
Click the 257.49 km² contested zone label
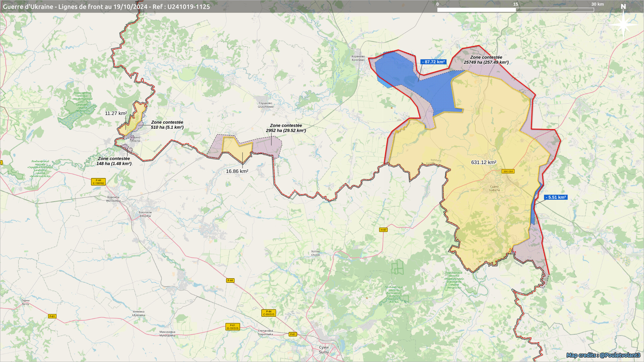[x=486, y=60]
